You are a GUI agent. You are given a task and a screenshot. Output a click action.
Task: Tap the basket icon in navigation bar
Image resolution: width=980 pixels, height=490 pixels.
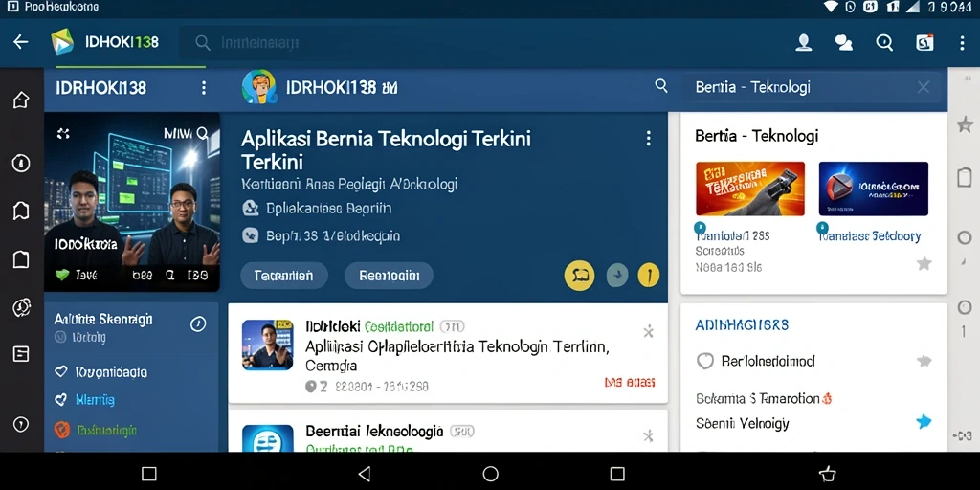pyautogui.click(x=827, y=473)
